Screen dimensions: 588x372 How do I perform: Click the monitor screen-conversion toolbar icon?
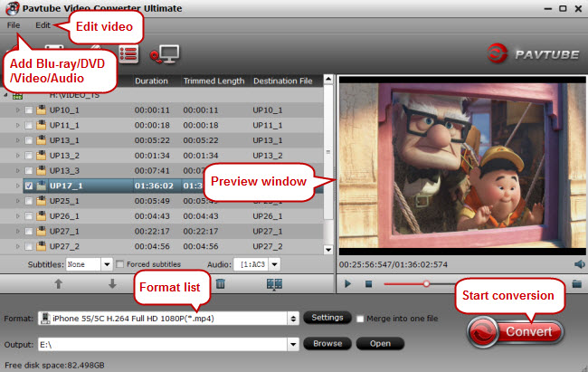point(165,54)
